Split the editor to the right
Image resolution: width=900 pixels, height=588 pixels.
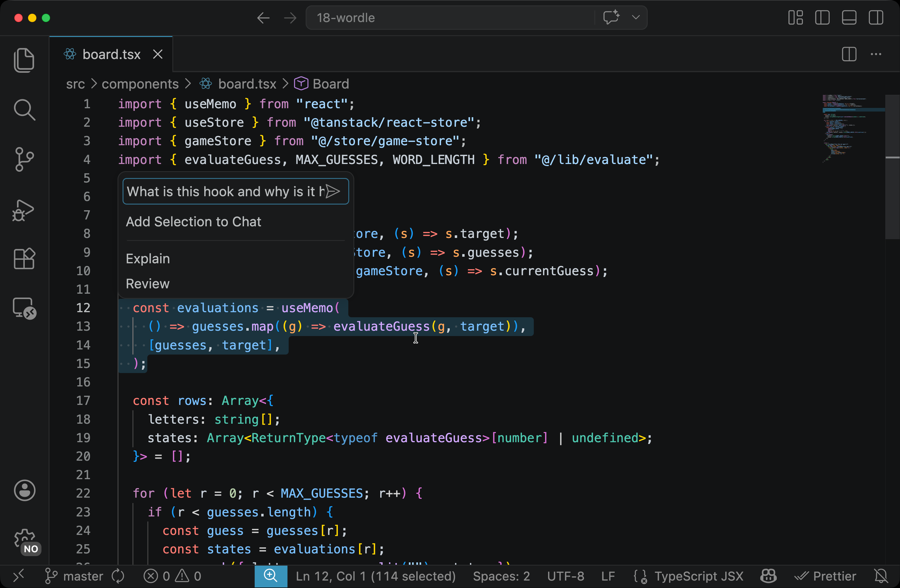(x=849, y=55)
